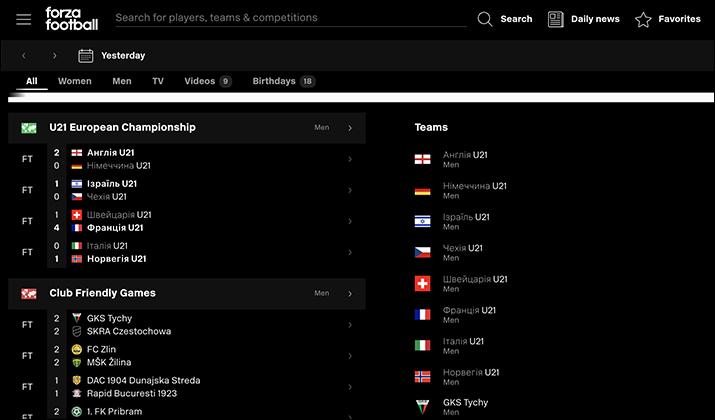Viewport: 715px width, 420px height.
Task: Click Israel flag in Teams list
Action: tap(422, 221)
